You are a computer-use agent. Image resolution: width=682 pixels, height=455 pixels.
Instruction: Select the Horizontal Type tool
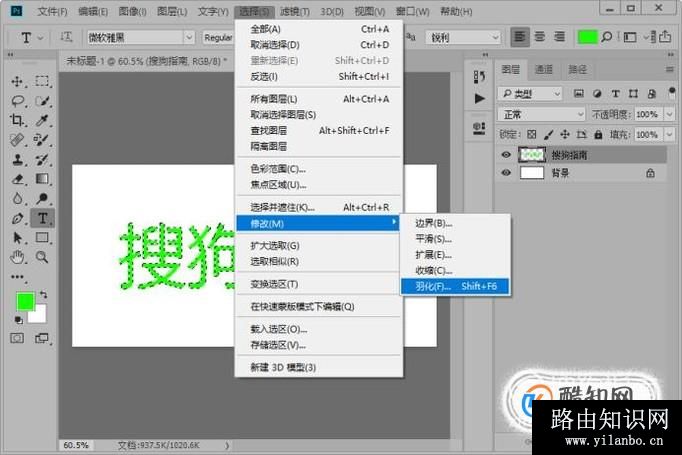[x=42, y=218]
